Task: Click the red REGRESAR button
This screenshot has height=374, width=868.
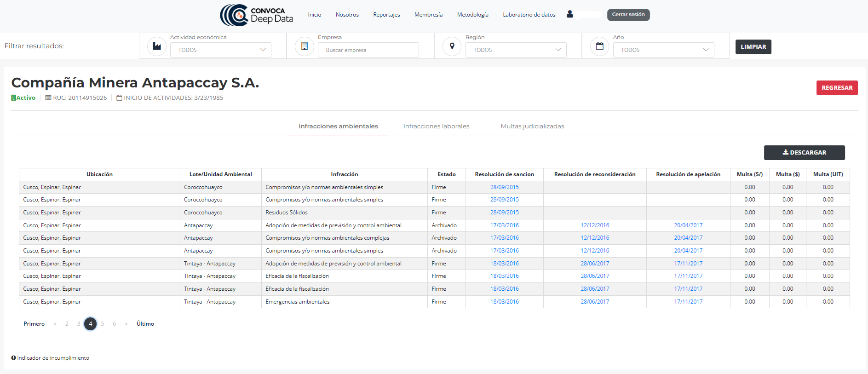Action: click(x=837, y=88)
